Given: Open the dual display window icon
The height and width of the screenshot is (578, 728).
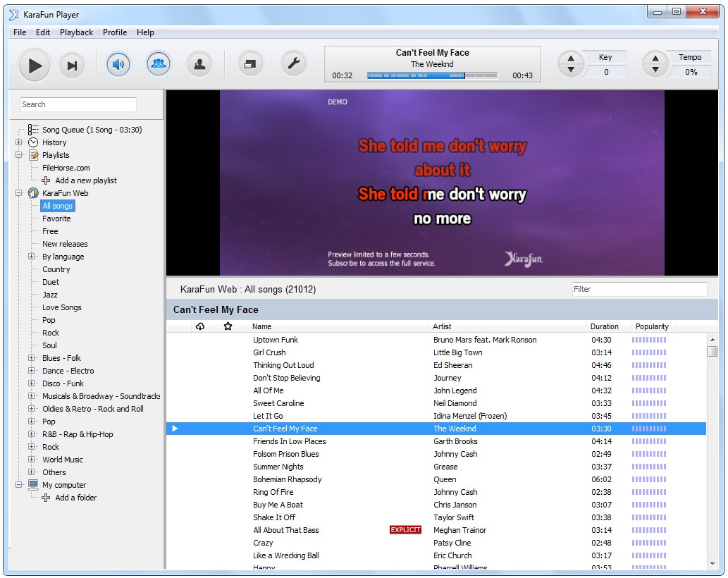Looking at the screenshot, I should click(250, 65).
